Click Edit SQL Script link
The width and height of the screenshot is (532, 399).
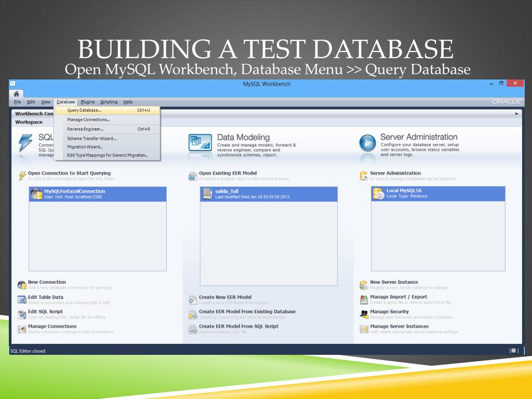coord(46,312)
